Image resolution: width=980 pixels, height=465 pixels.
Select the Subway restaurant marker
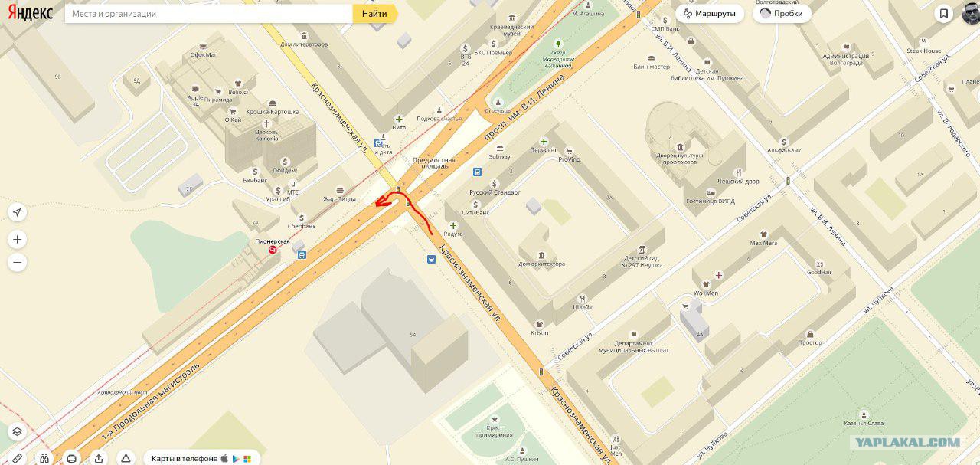[499, 149]
